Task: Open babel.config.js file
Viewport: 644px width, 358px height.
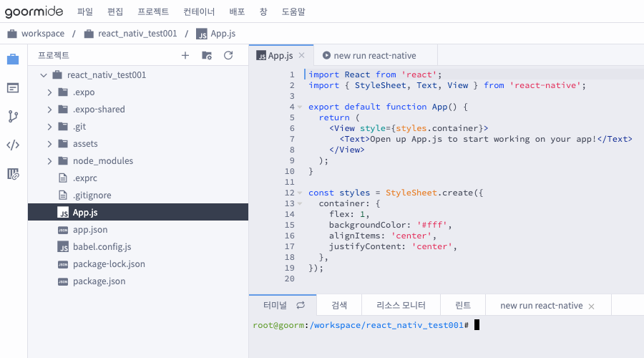Action: (138, 247)
